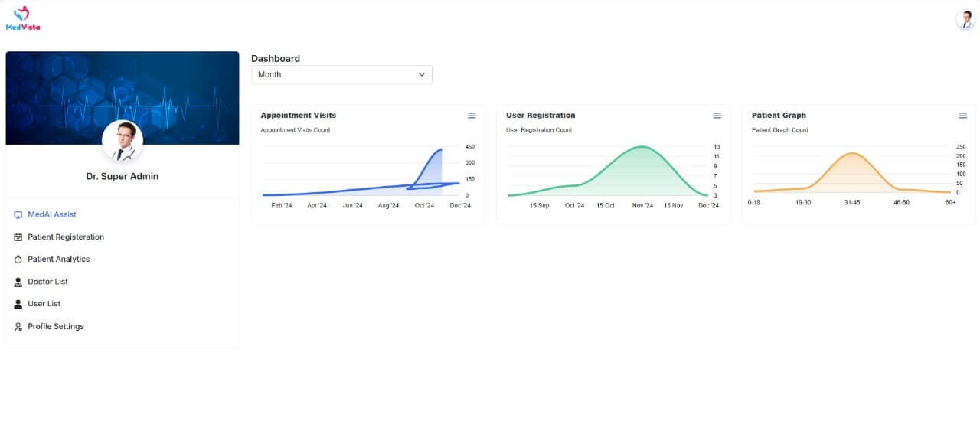Click the Aug '24 axis label
The height and width of the screenshot is (444, 980).
(389, 206)
